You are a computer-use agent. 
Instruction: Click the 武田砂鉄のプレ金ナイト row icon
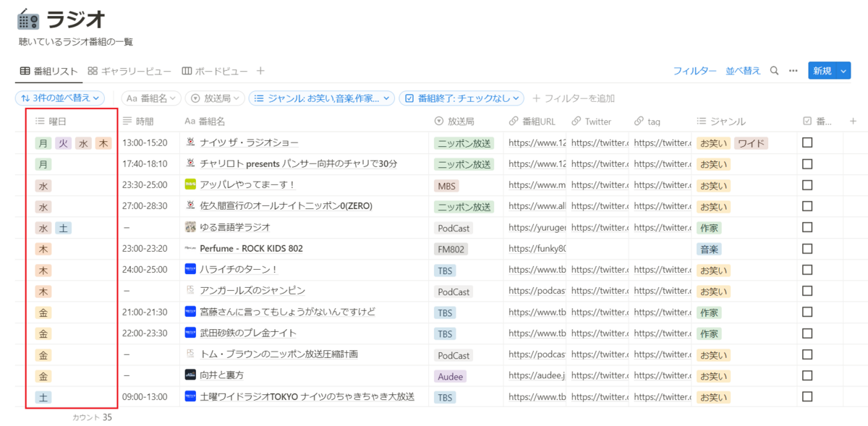[190, 333]
